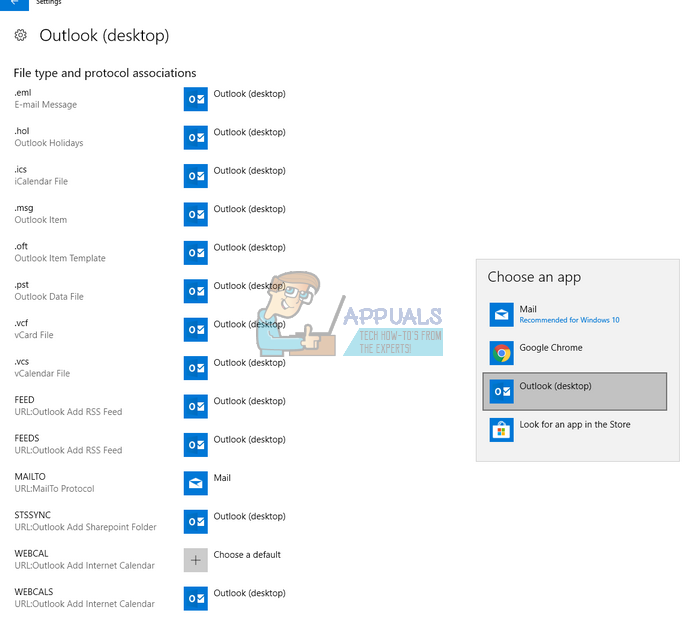Viewport: 698px width, 627px height.
Task: Click the Outlook icon for STSSYNC protocol
Action: click(x=195, y=522)
